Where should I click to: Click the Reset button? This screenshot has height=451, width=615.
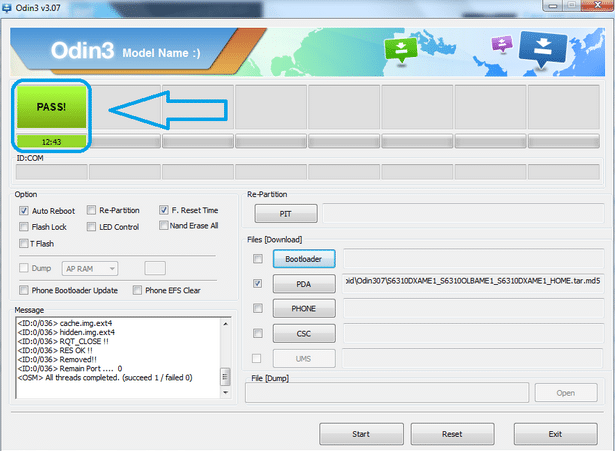452,434
